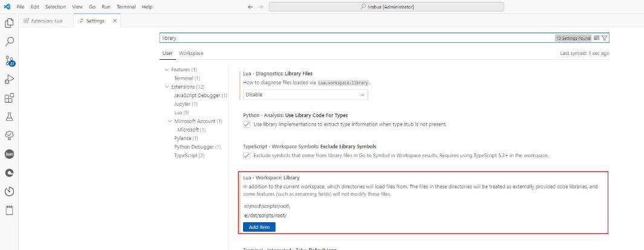This screenshot has width=644, height=250.
Task: Switch to the Extension: Lua tab
Action: pyautogui.click(x=47, y=21)
